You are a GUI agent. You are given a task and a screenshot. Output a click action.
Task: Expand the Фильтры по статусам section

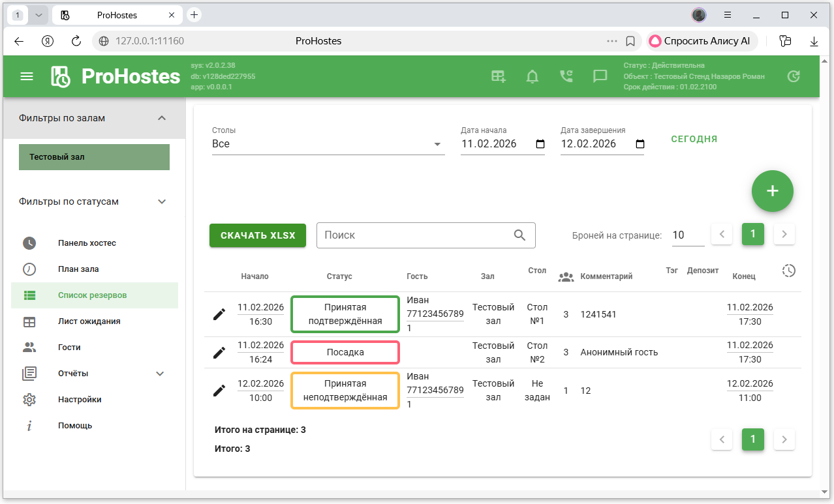tap(162, 201)
